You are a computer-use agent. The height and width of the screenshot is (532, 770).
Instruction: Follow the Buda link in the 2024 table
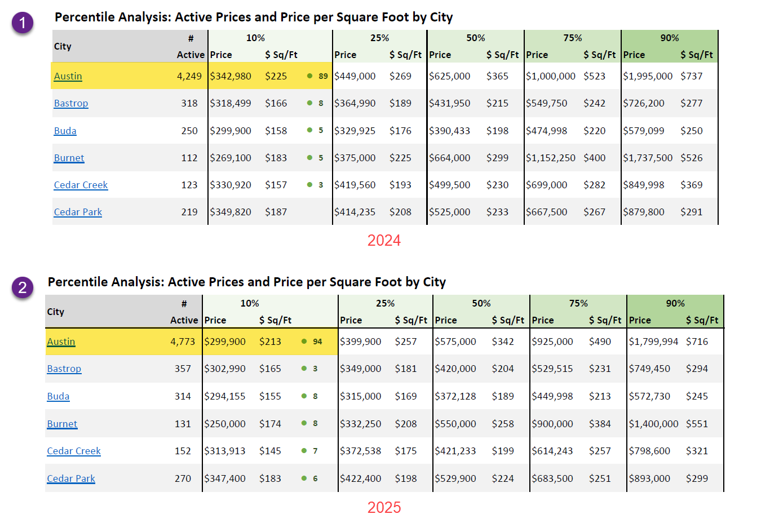point(65,131)
